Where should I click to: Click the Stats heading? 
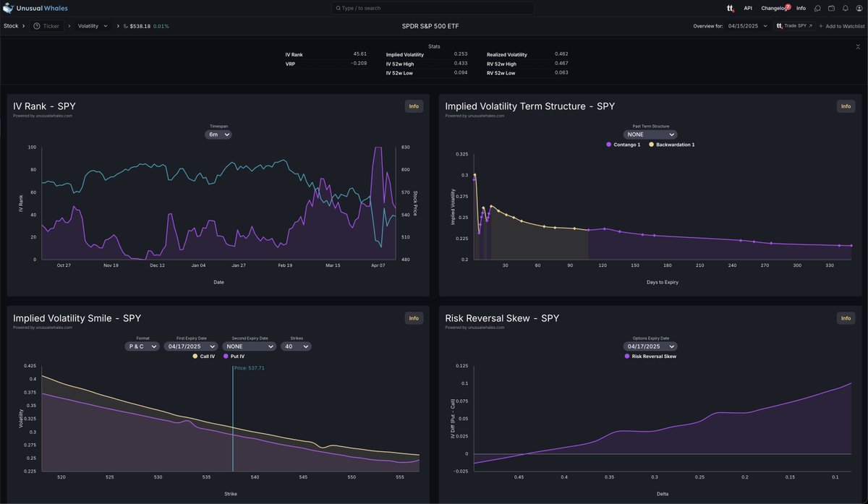pyautogui.click(x=434, y=46)
